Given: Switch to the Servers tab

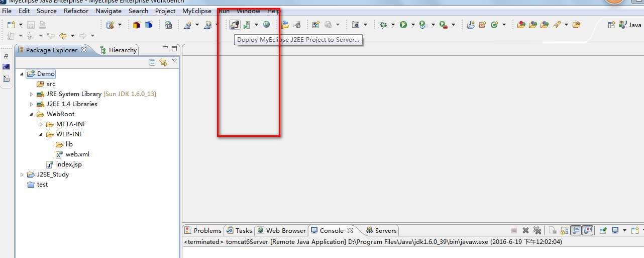Looking at the screenshot, I should [381, 230].
